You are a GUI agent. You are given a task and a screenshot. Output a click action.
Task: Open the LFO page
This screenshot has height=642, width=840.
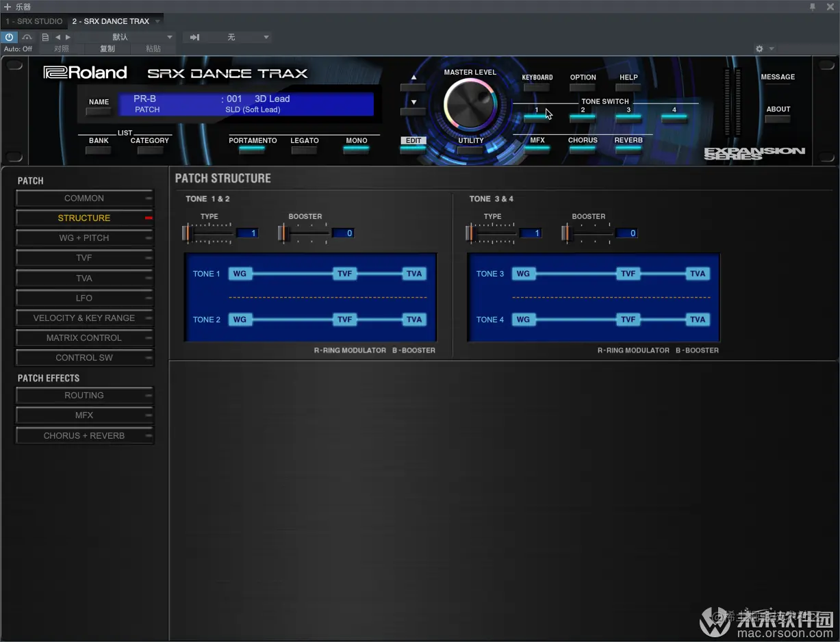(x=84, y=298)
